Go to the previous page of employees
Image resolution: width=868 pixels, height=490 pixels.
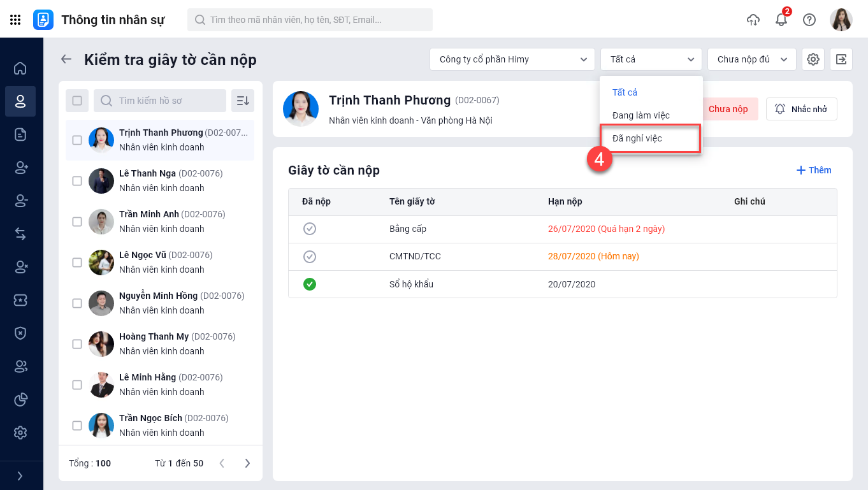click(x=222, y=463)
